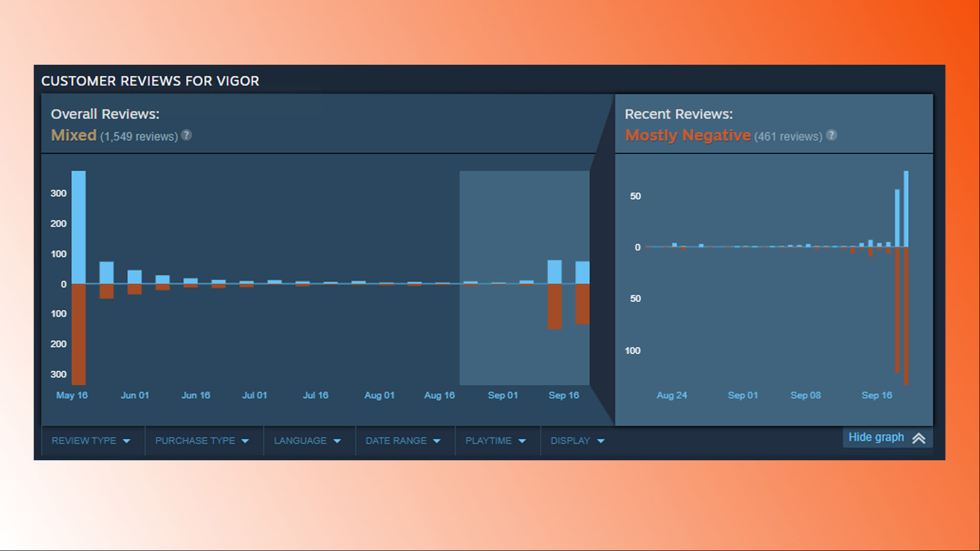Open the help icon beside Overall Reviews count
This screenshot has width=980, height=551.
click(187, 135)
